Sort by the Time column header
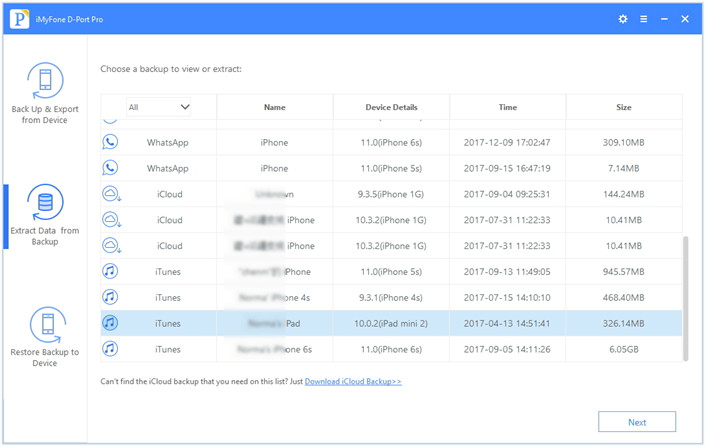This screenshot has height=446, width=705. click(508, 107)
